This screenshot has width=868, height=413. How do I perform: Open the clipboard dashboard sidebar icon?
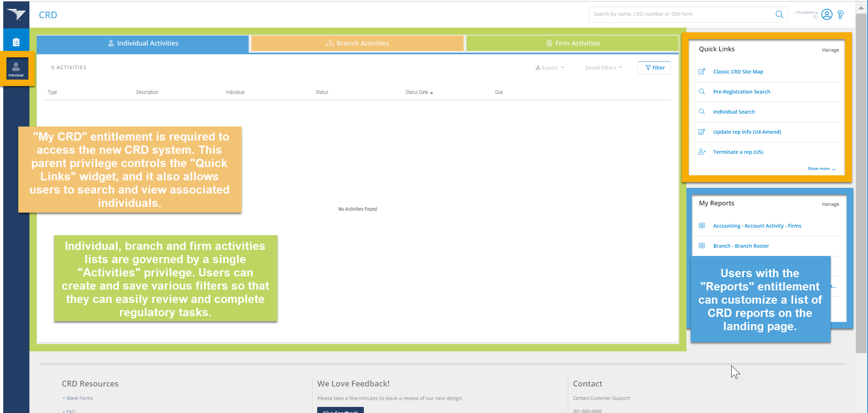(x=16, y=42)
